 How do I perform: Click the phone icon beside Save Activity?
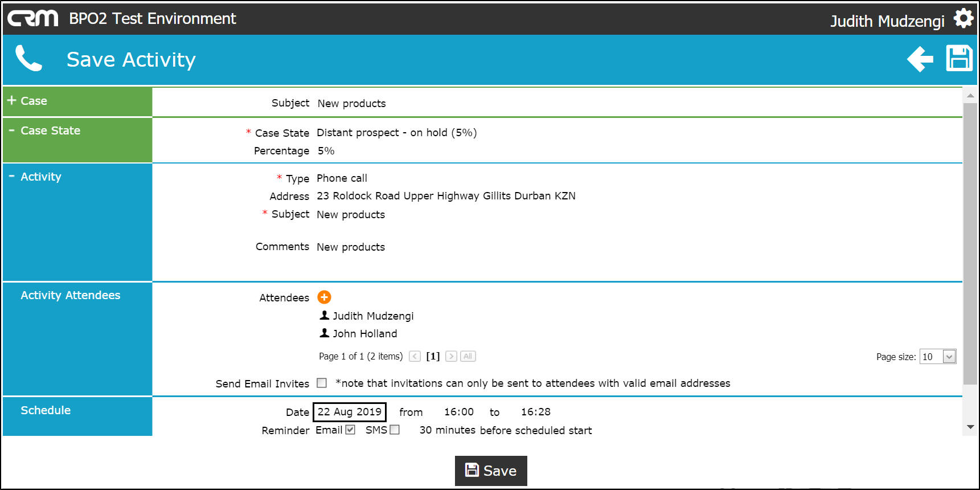28,59
